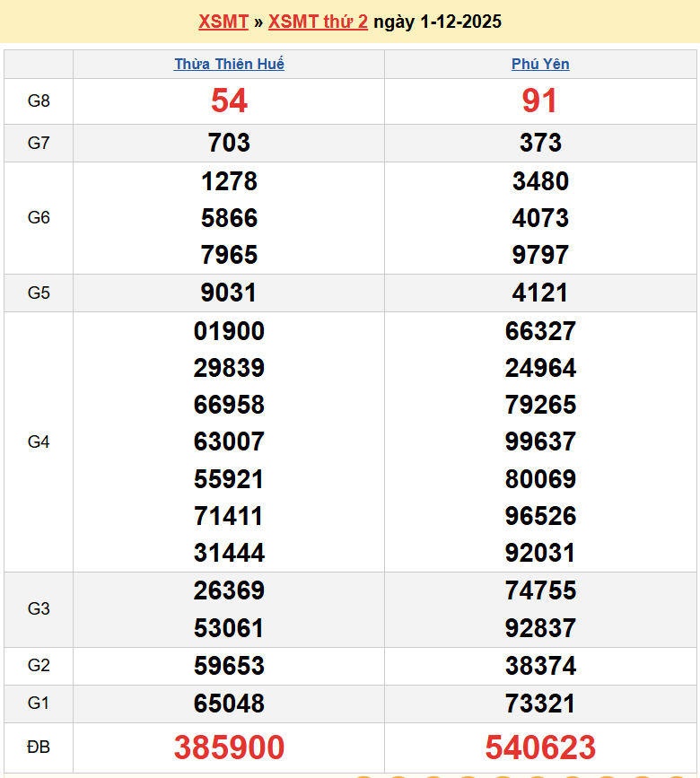Click the special prize number 540623
700x778 pixels.
point(540,747)
